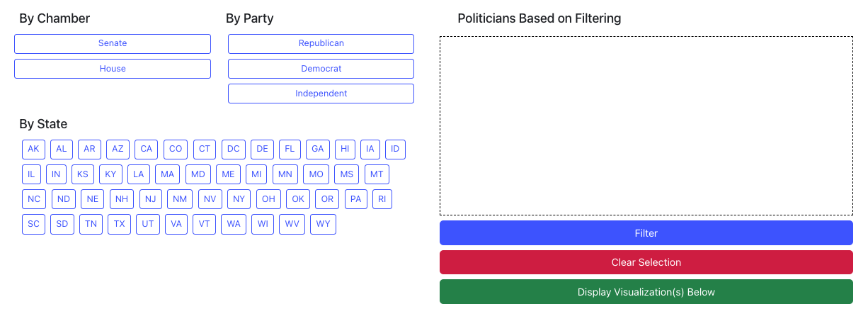Select the Democrat party filter
Image resolution: width=868 pixels, height=309 pixels.
click(x=321, y=69)
